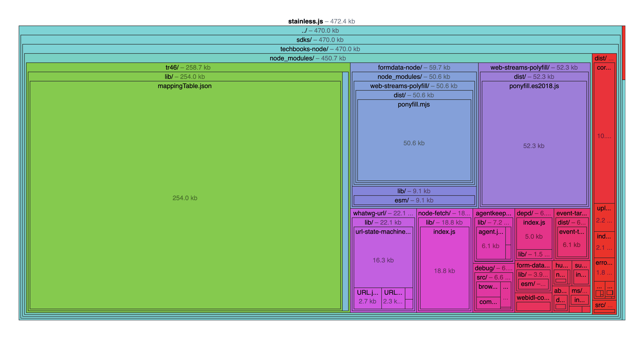Click the mappingTable.json green block
Image resolution: width=644 pixels, height=339 pixels.
click(x=185, y=195)
